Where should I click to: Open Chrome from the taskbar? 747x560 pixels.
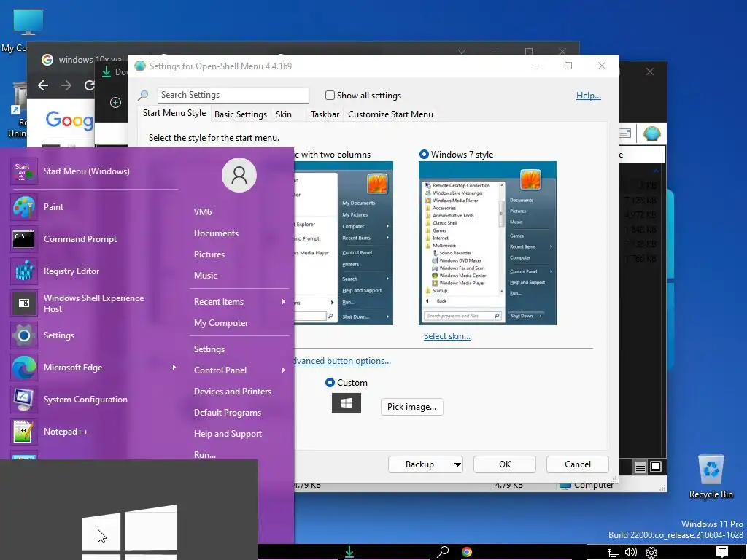coord(467,552)
